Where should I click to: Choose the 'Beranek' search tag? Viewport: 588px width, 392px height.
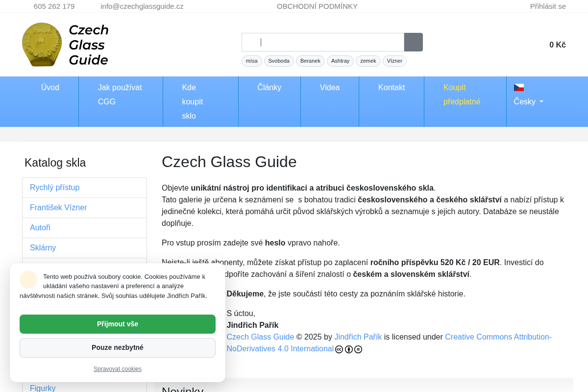coord(310,61)
